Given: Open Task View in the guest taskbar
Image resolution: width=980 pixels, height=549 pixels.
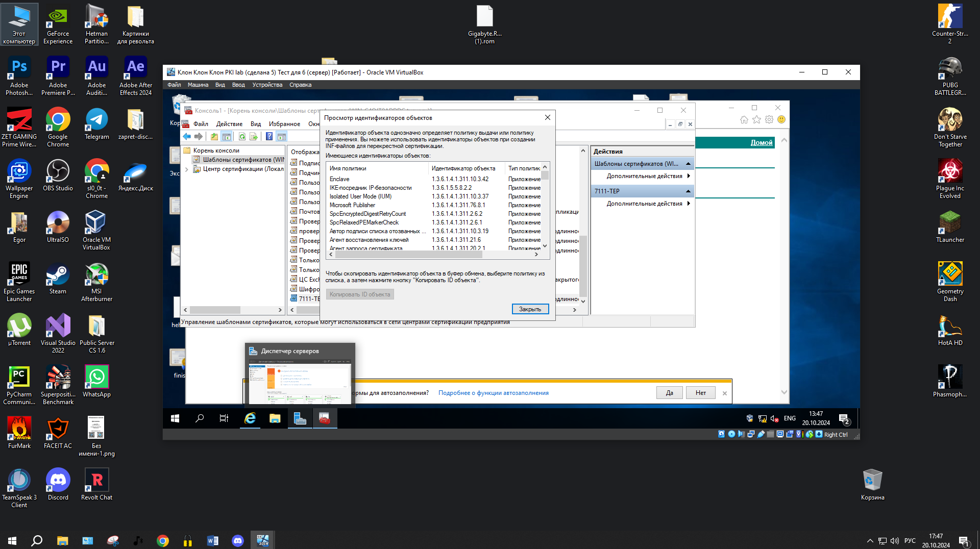Looking at the screenshot, I should 224,418.
